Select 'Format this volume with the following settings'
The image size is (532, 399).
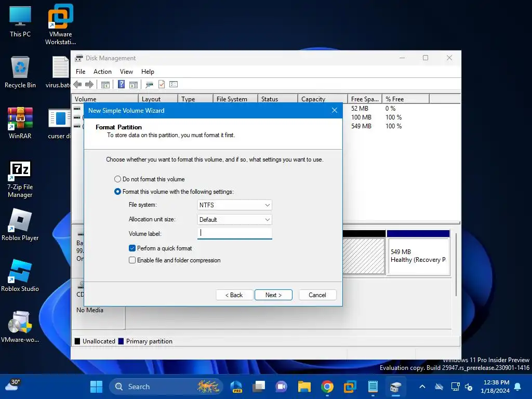(174, 192)
